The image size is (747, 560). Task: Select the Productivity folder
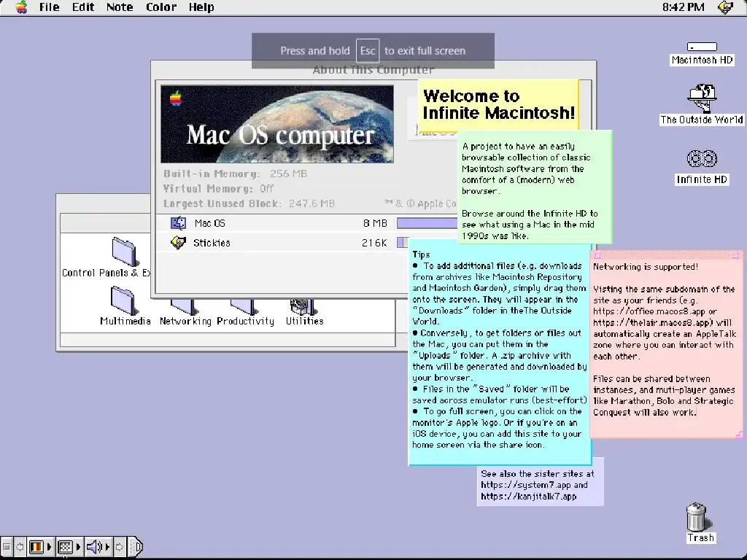[x=245, y=312]
